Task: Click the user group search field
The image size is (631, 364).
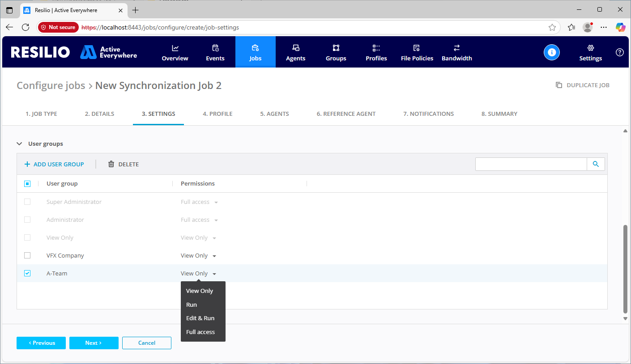Action: (x=531, y=164)
